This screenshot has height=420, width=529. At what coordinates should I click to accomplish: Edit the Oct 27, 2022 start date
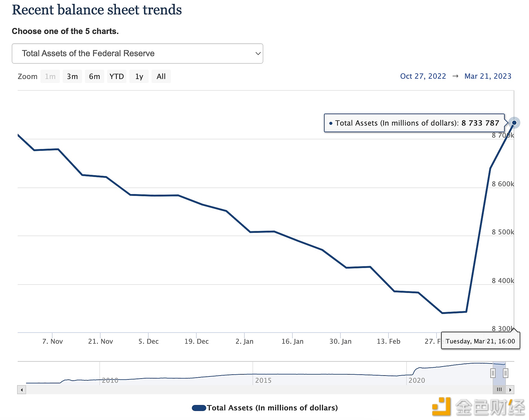point(423,76)
